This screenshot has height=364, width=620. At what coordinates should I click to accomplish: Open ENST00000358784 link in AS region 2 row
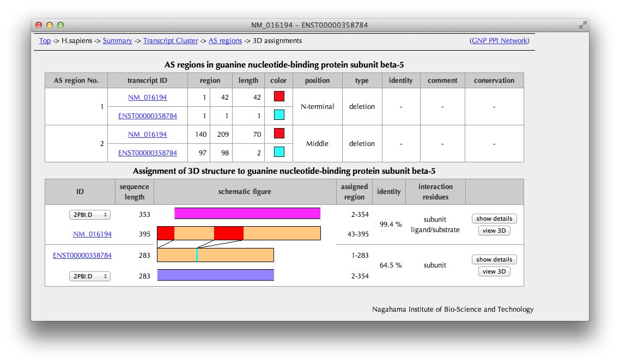point(148,153)
